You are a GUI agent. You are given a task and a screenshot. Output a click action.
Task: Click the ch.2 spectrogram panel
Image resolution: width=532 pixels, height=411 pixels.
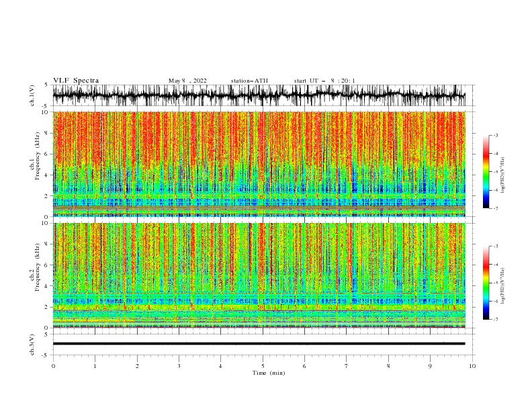coord(259,275)
